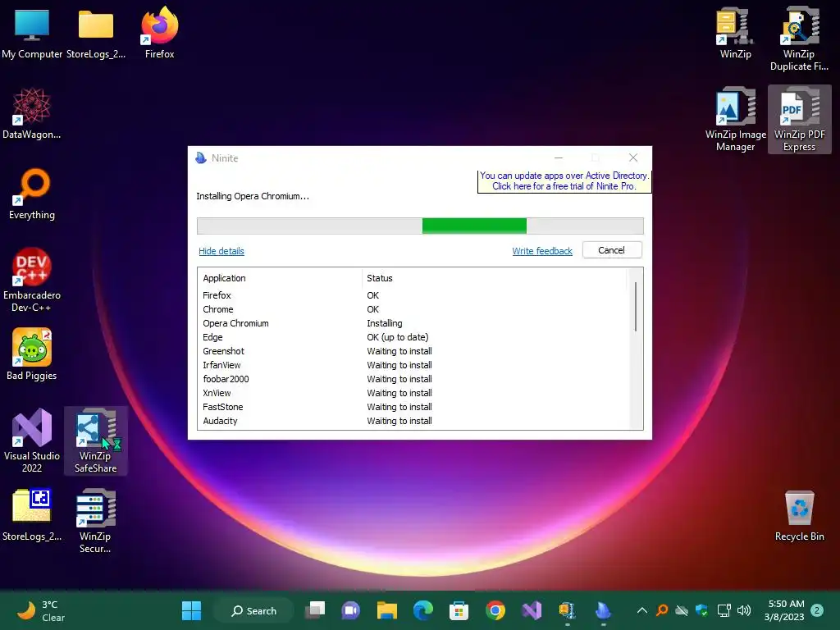Image resolution: width=840 pixels, height=630 pixels.
Task: Select the Opera Chromium row
Action: 413,323
